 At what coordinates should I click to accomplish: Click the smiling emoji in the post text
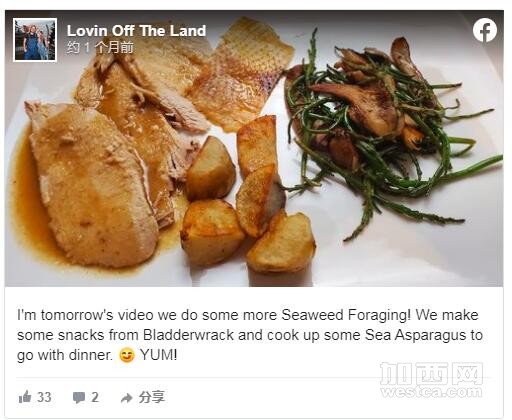coord(127,355)
